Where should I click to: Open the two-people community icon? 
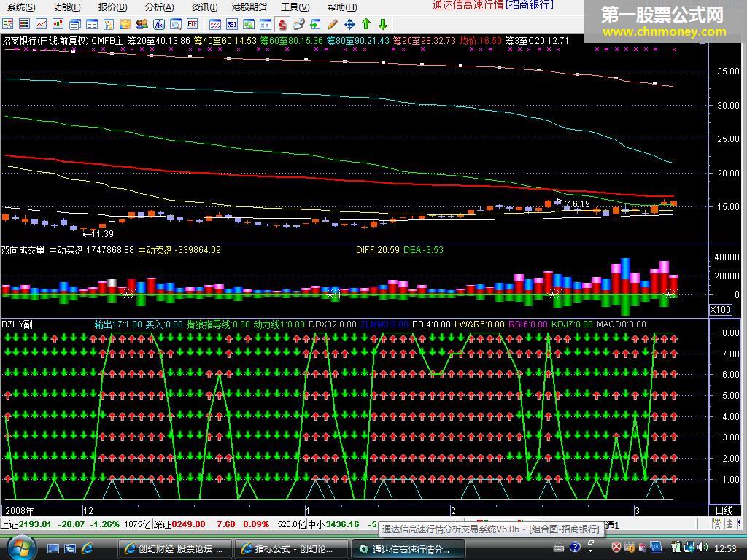(142, 24)
